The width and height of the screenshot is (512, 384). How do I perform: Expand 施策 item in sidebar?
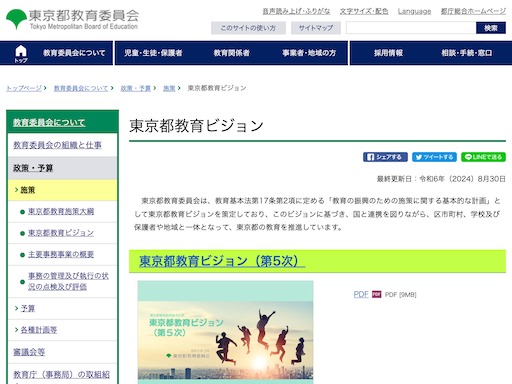coord(62,190)
